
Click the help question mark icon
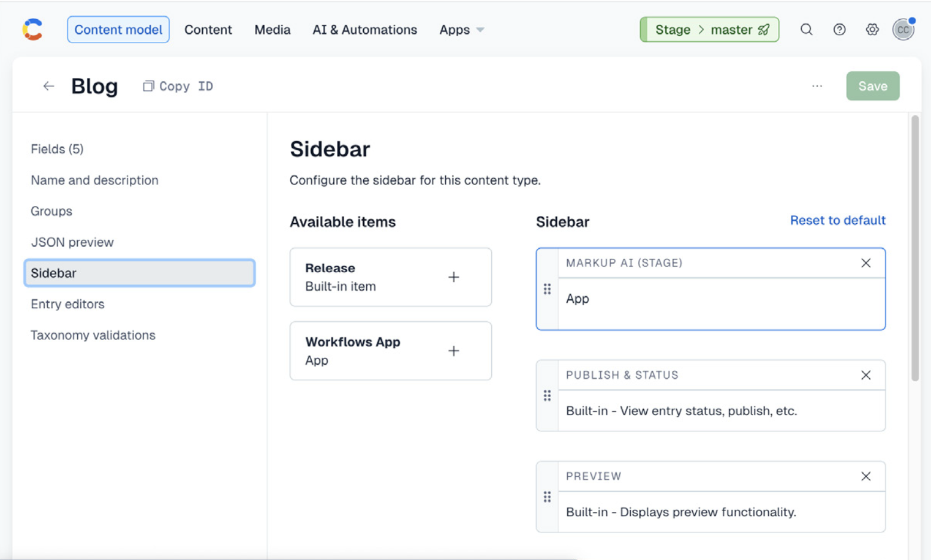coord(839,29)
